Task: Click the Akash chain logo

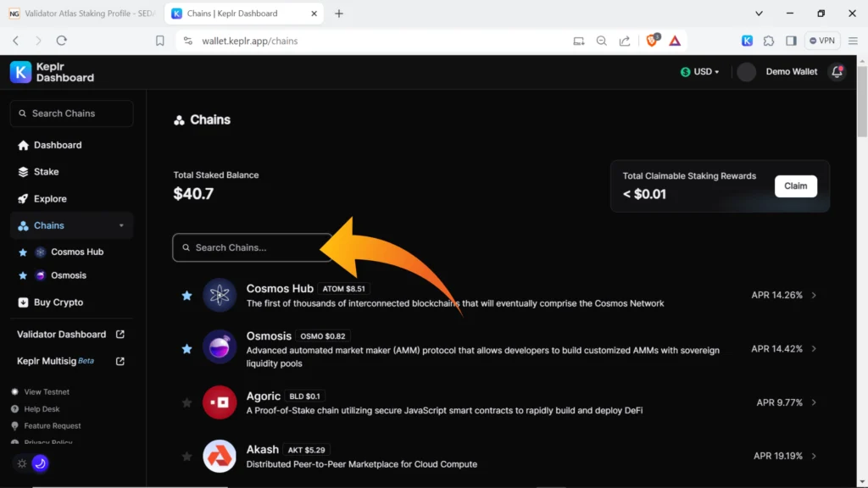Action: coord(220,456)
